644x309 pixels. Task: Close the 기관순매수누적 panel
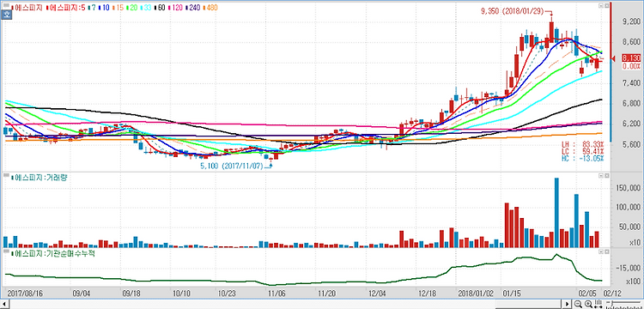tap(606, 251)
